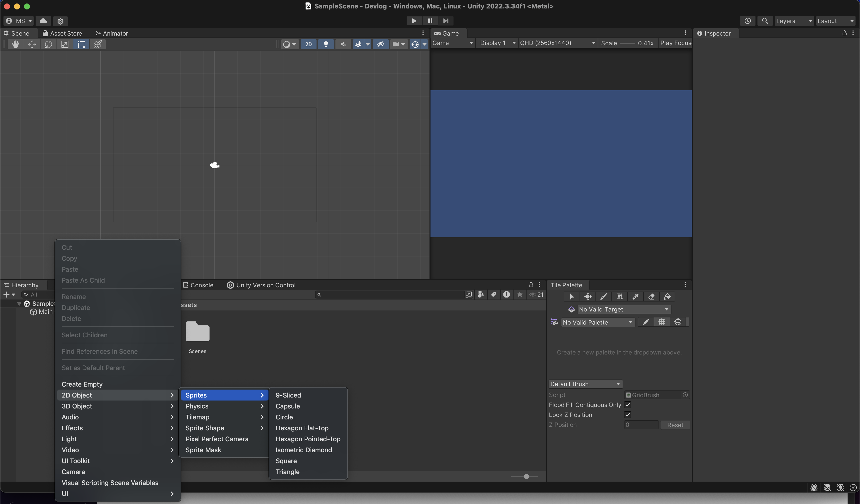Select the Hand view tool
Image resolution: width=860 pixels, height=504 pixels.
[x=15, y=44]
